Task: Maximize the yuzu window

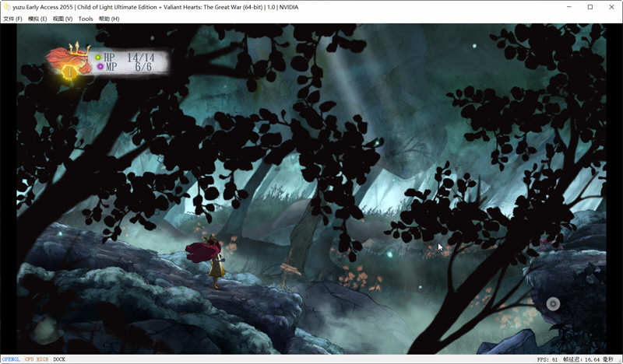Action: (x=590, y=7)
